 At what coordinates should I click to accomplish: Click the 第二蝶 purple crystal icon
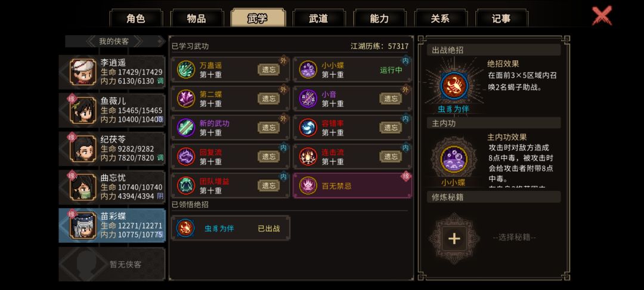[185, 98]
